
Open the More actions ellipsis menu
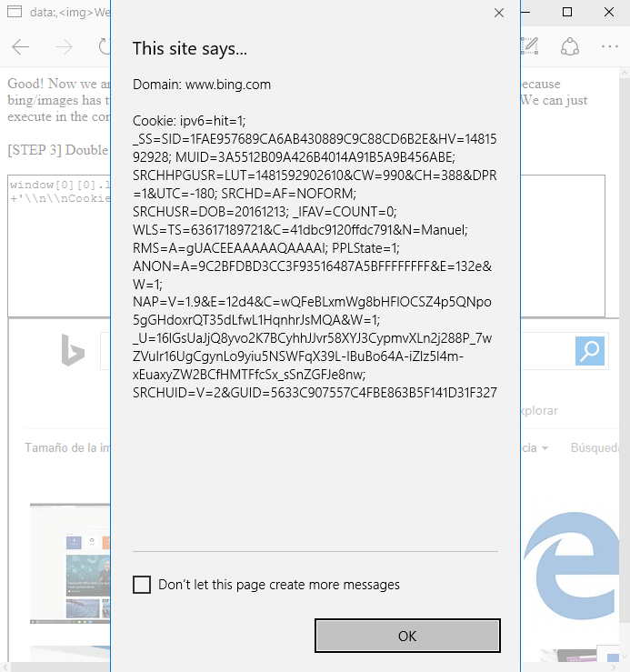point(609,46)
